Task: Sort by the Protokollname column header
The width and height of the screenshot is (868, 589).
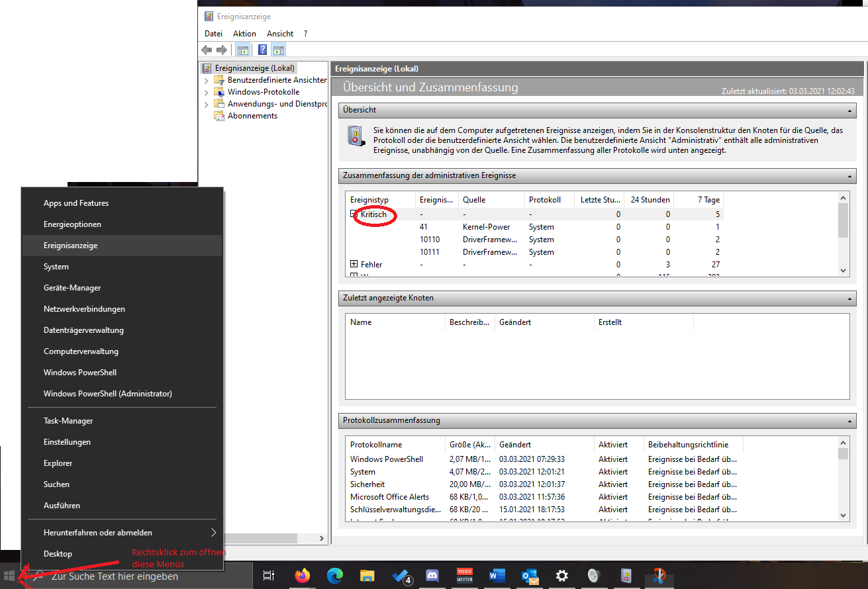Action: 376,445
